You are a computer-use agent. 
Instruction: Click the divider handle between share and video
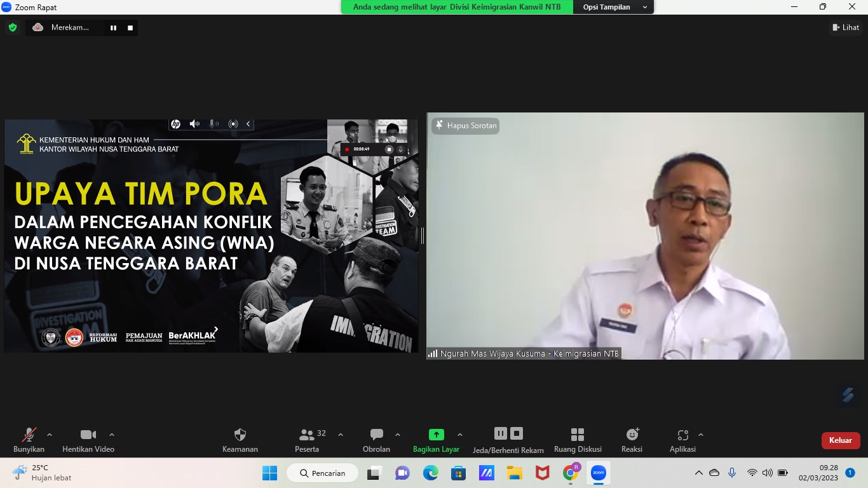click(x=423, y=236)
